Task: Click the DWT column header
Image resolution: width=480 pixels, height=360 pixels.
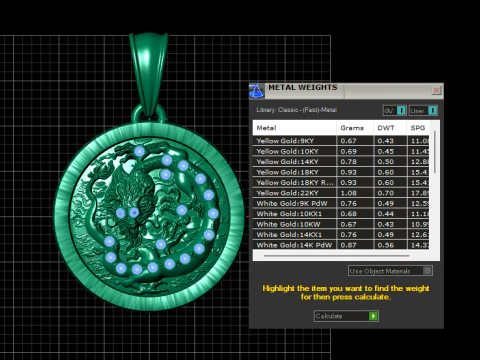Action: pos(390,128)
